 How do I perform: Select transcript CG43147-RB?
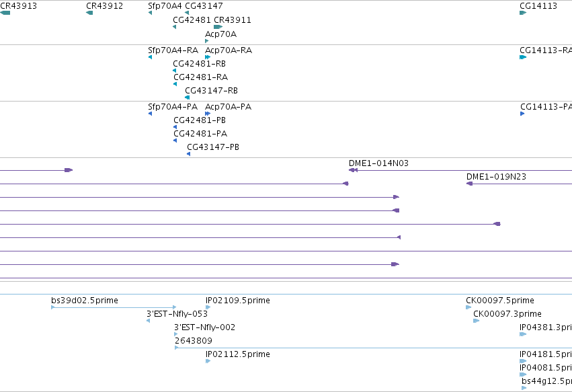211,91
